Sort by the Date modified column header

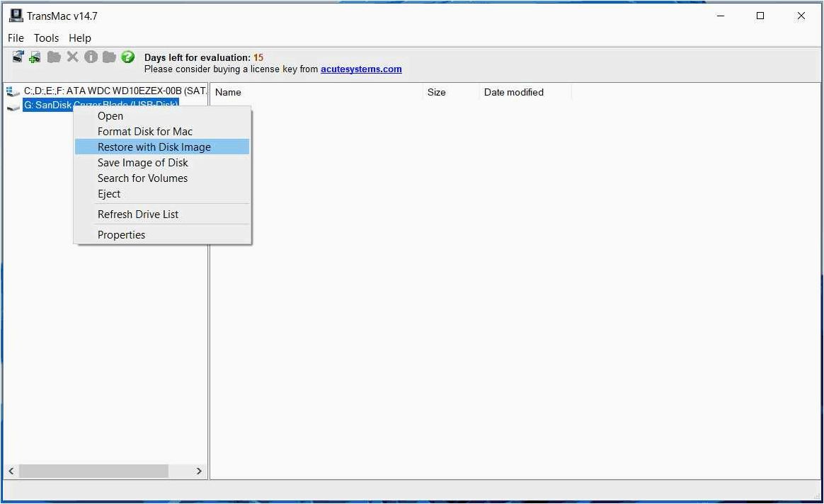(525, 93)
